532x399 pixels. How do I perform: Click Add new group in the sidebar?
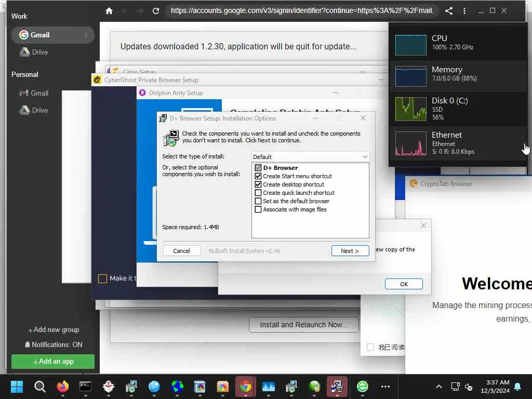[x=54, y=330]
